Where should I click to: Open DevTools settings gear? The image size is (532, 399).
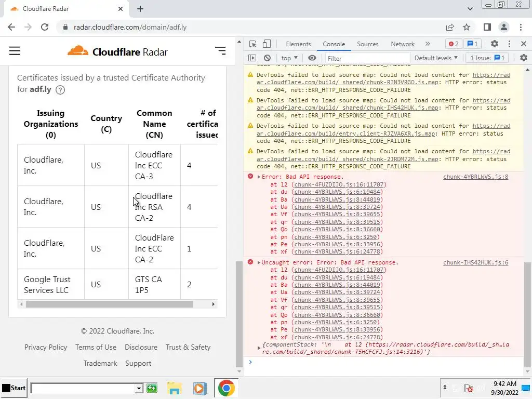click(495, 44)
